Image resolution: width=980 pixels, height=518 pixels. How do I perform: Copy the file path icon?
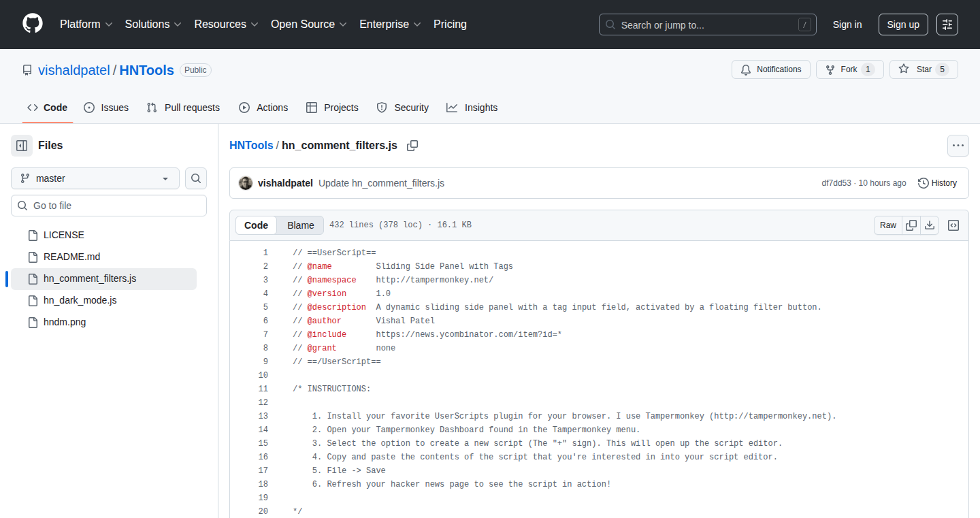pos(412,146)
